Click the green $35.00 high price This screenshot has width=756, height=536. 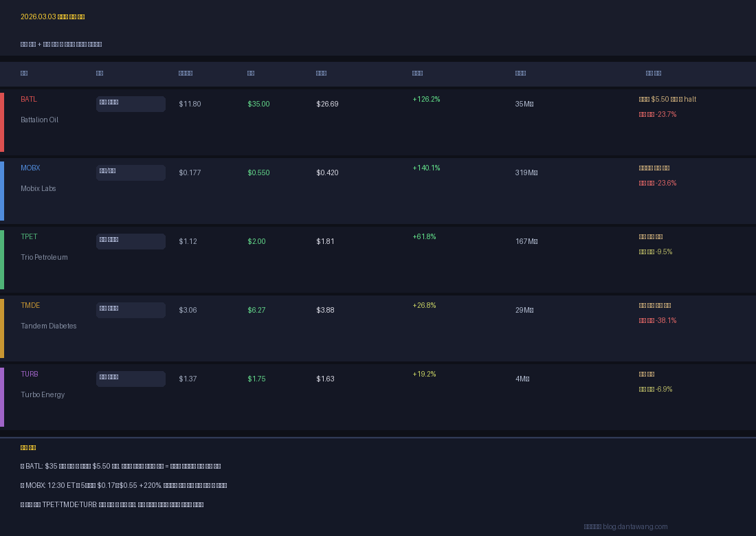[x=258, y=104]
